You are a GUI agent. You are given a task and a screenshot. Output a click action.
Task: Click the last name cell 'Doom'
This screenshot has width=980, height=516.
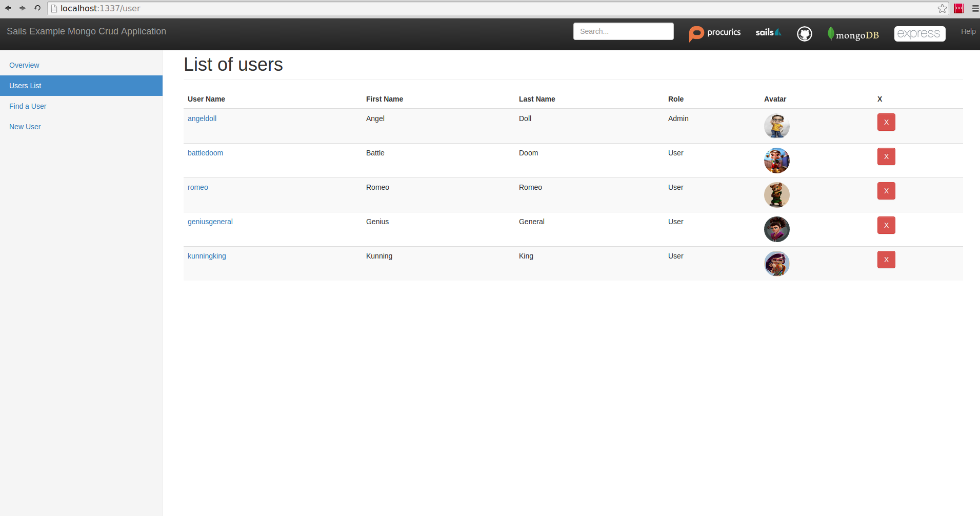[528, 153]
